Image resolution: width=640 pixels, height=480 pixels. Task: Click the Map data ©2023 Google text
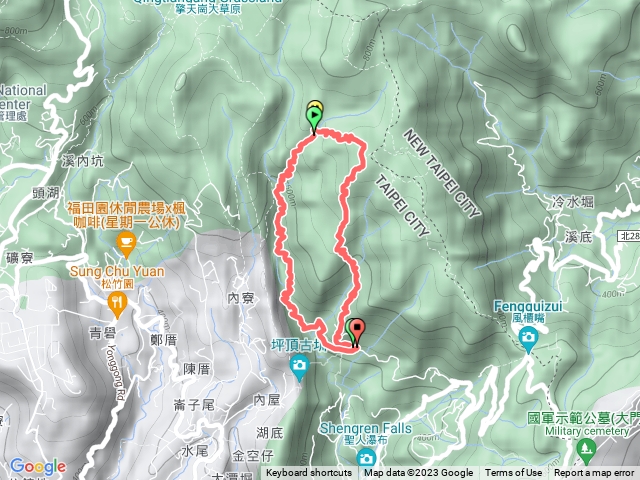(418, 473)
